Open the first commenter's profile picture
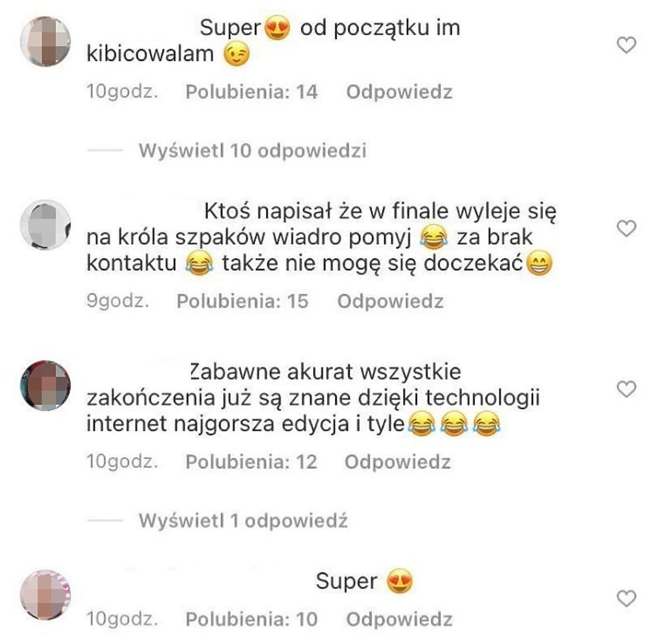The height and width of the screenshot is (643, 672). click(45, 41)
